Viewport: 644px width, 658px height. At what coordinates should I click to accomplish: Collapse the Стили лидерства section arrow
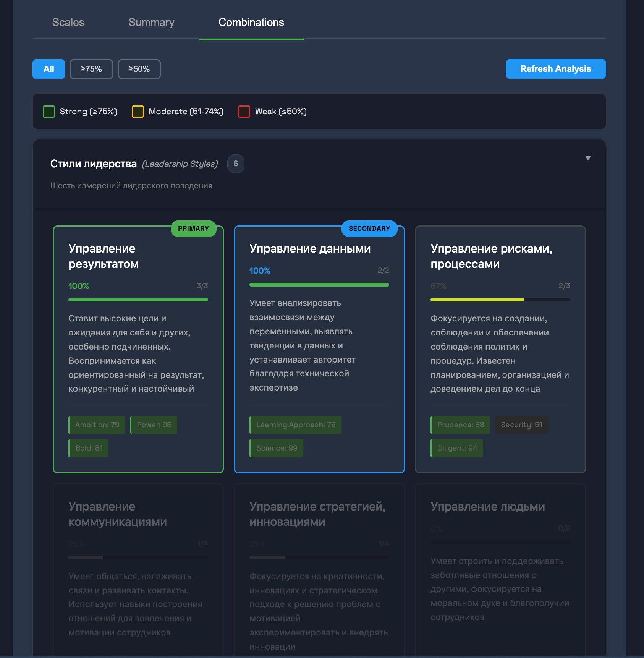click(x=588, y=158)
